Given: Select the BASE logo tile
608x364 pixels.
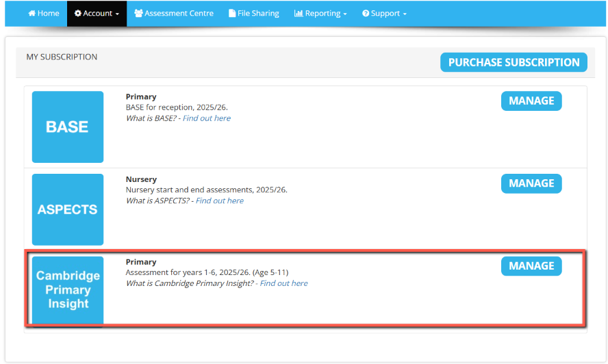Looking at the screenshot, I should point(68,127).
